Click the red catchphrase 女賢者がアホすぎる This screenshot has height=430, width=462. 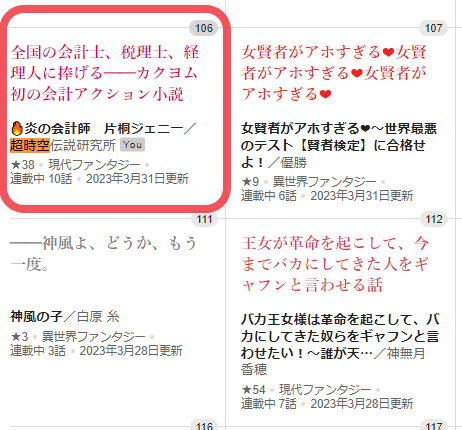[334, 73]
